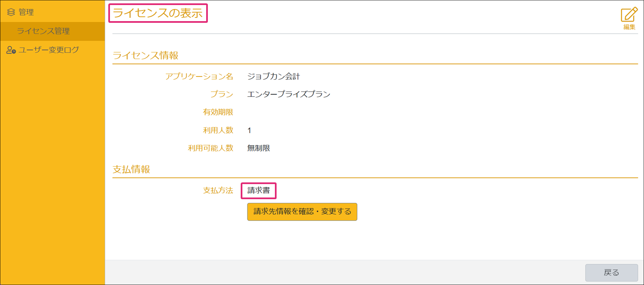Open the ユーザー変更ログ menu label

pyautogui.click(x=49, y=50)
